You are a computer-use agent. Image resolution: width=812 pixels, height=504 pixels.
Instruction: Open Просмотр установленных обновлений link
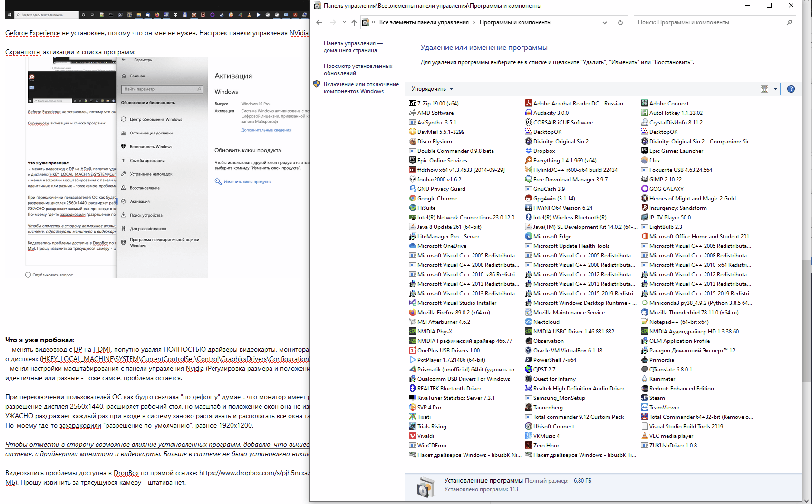(358, 69)
